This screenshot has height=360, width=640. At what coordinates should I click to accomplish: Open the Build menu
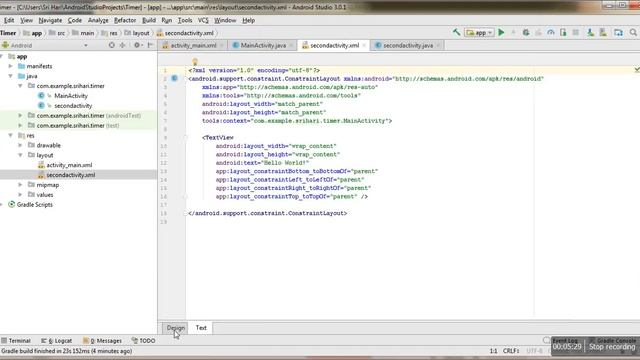tap(149, 20)
